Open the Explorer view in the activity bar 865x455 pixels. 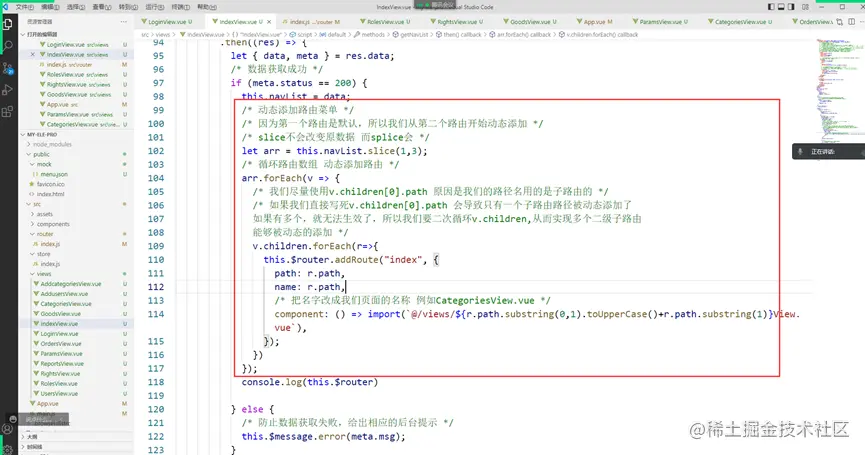coord(8,24)
